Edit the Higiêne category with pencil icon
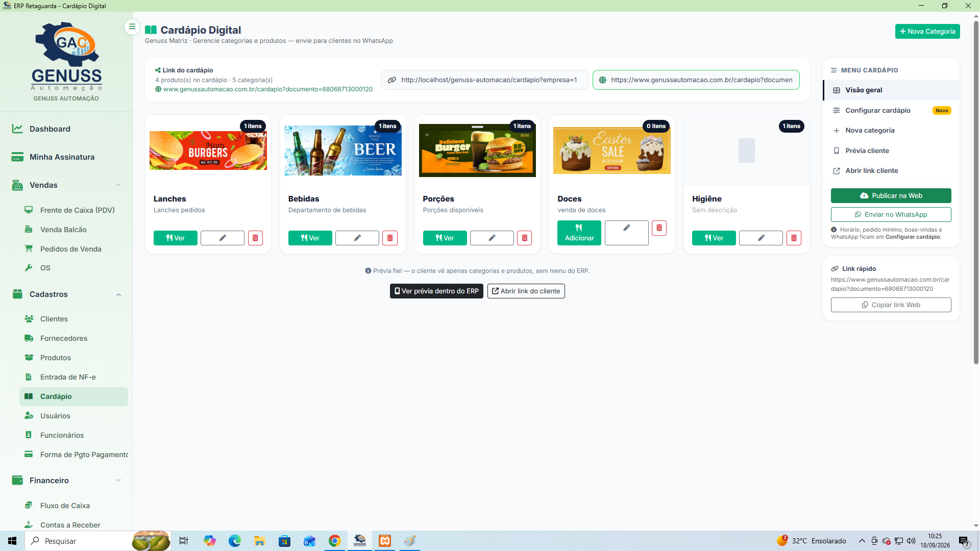This screenshot has height=551, width=980. point(761,238)
